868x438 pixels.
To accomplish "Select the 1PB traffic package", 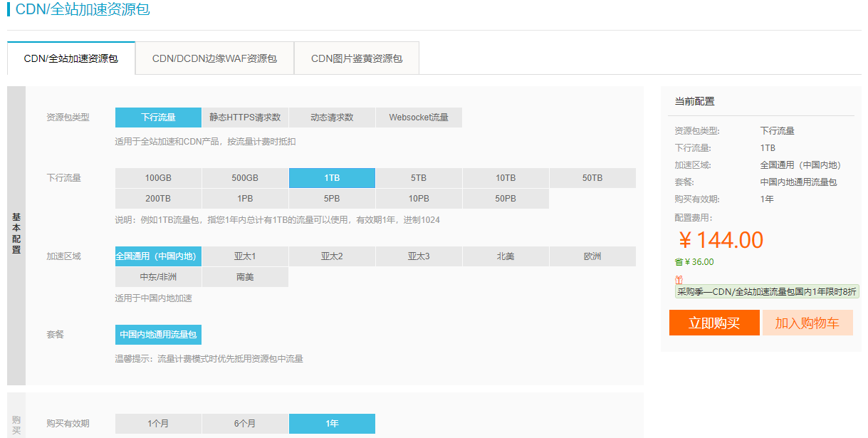I will tap(246, 198).
